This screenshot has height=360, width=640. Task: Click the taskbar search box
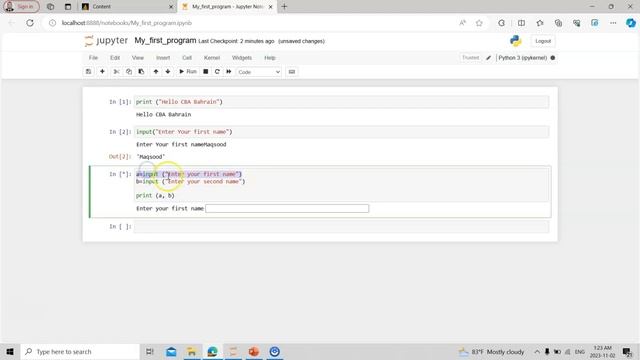click(x=80, y=351)
